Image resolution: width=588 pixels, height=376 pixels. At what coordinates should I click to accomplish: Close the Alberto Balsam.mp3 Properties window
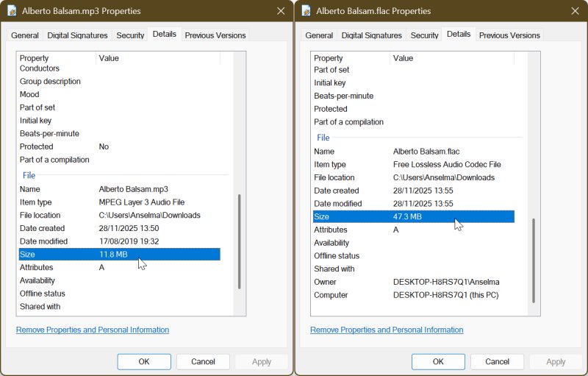281,11
